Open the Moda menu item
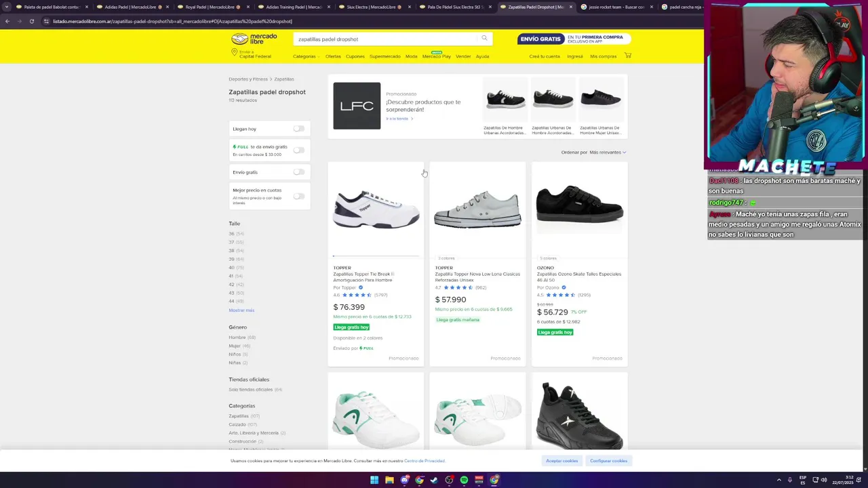The image size is (868, 488). (412, 56)
